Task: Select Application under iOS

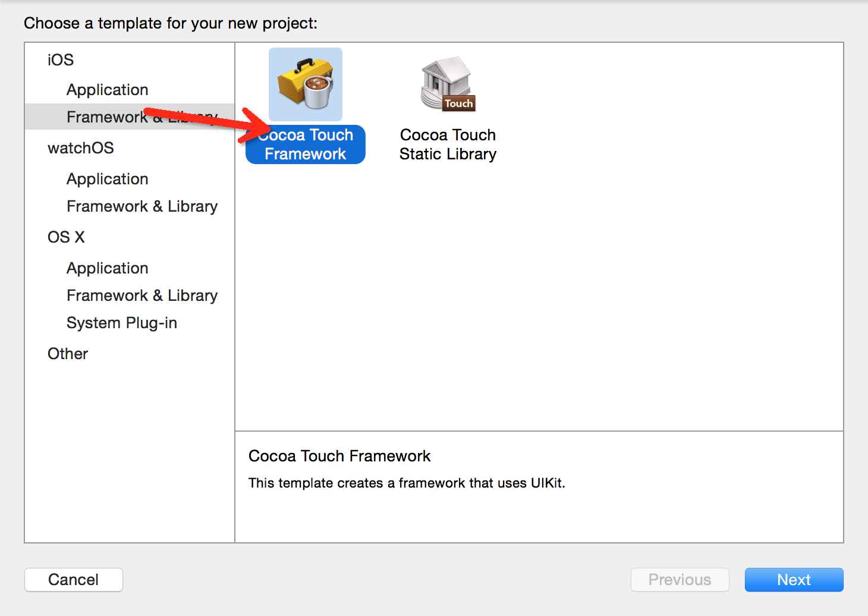Action: point(108,90)
